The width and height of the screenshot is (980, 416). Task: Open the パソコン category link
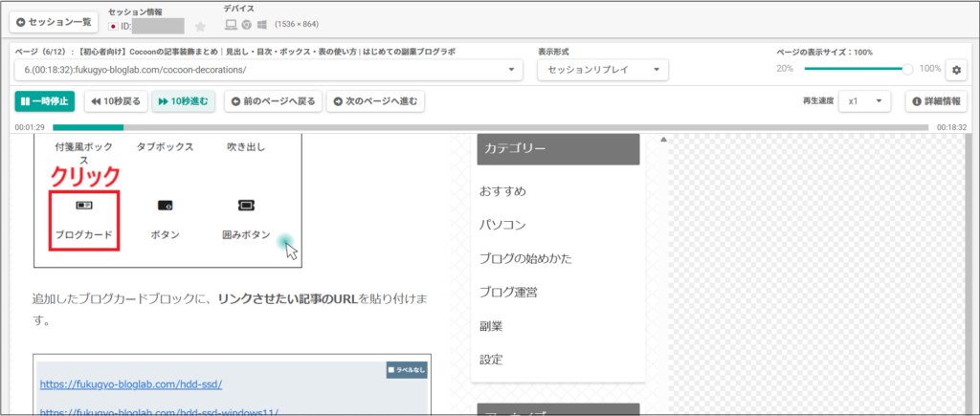(x=502, y=225)
